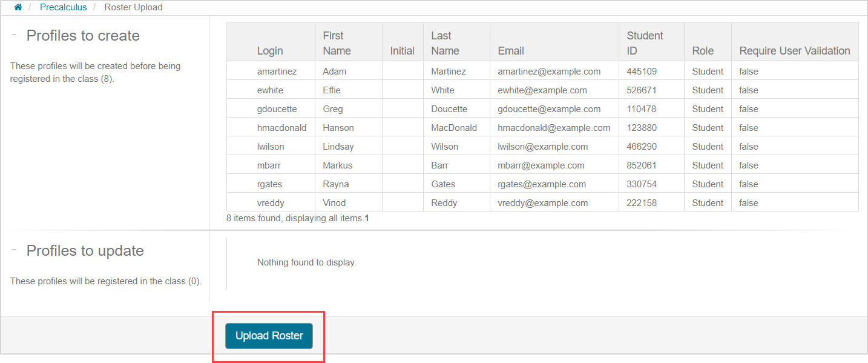Click the home icon in the breadcrumb
Screen dimensions: 868x363
tap(18, 7)
